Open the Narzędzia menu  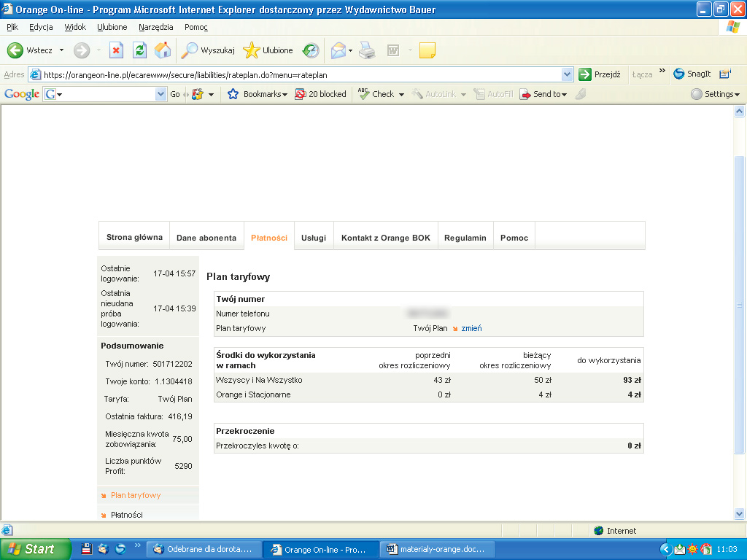[x=156, y=27]
